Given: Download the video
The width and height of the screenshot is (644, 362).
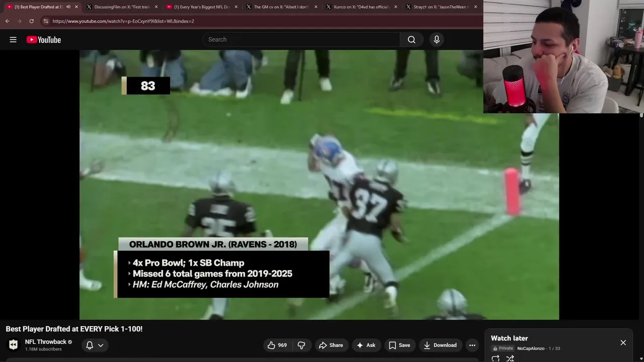Looking at the screenshot, I should [x=440, y=345].
